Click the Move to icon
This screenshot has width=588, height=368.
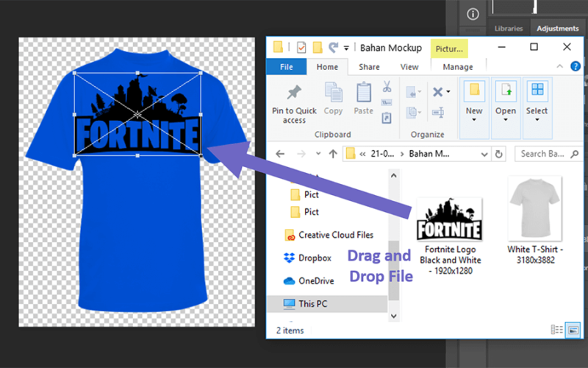(x=411, y=92)
